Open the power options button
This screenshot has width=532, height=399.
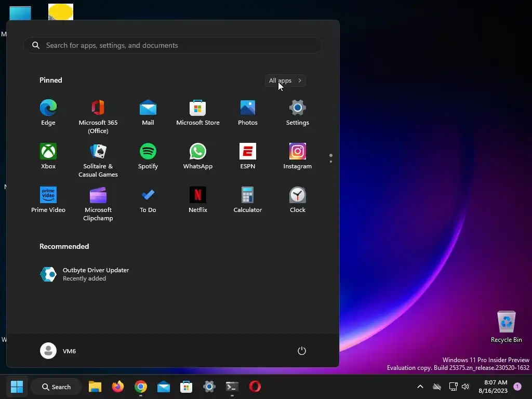point(302,351)
